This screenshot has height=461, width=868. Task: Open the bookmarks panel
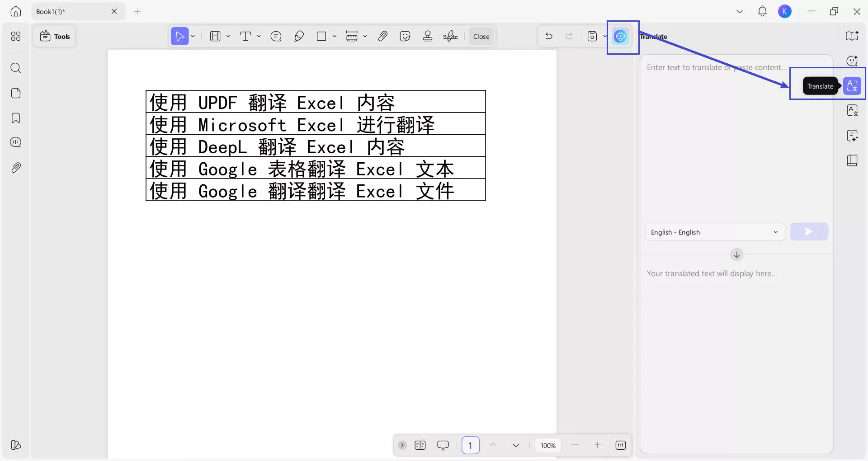point(16,118)
